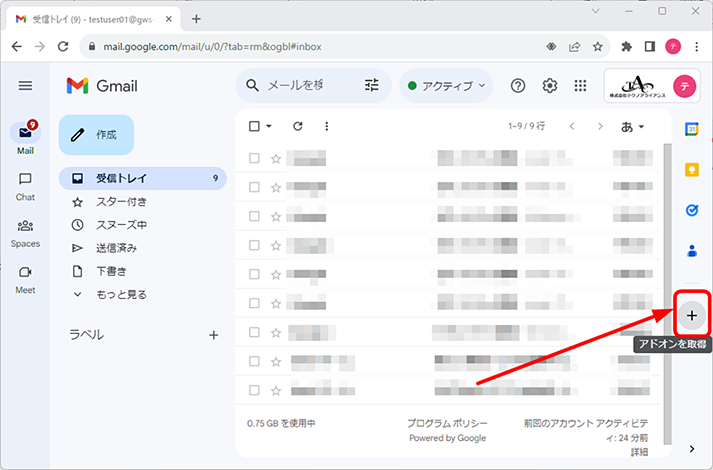The image size is (713, 470).
Task: Open the Chrome profile avatar
Action: [673, 46]
